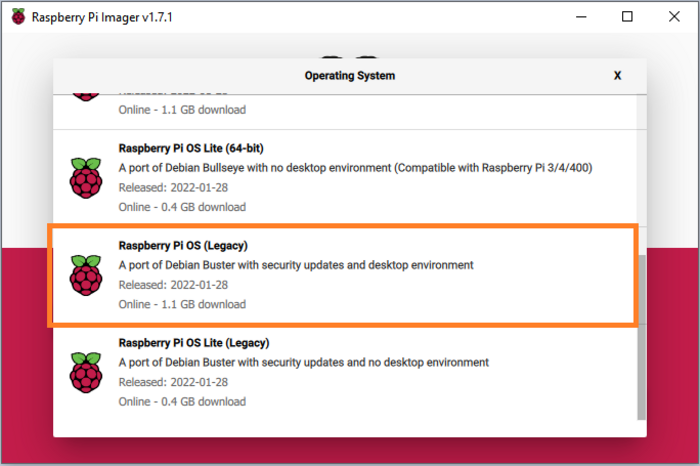Click the scrollbar track above the thumb

click(x=642, y=175)
